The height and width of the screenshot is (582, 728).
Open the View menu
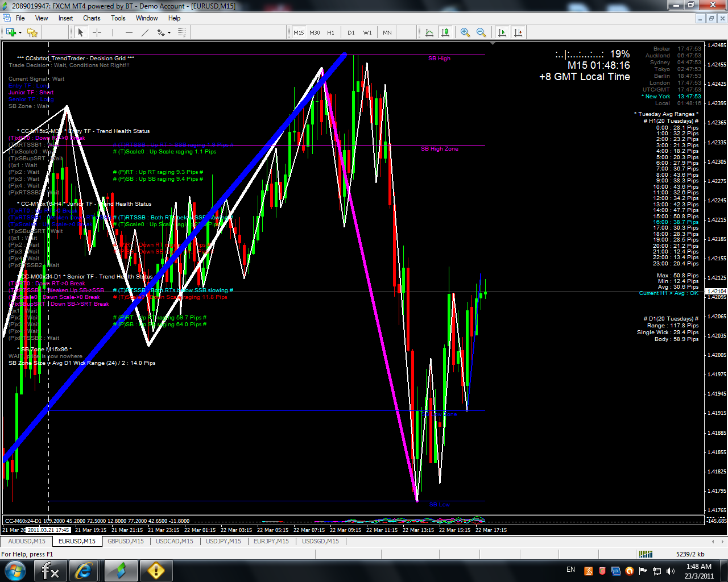(x=42, y=18)
